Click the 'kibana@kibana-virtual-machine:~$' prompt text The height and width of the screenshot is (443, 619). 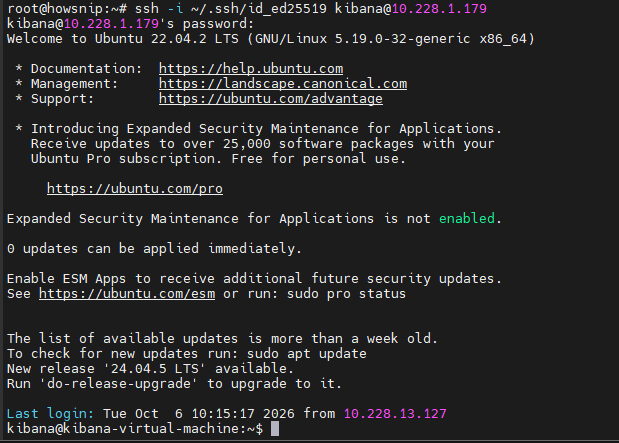[x=135, y=428]
